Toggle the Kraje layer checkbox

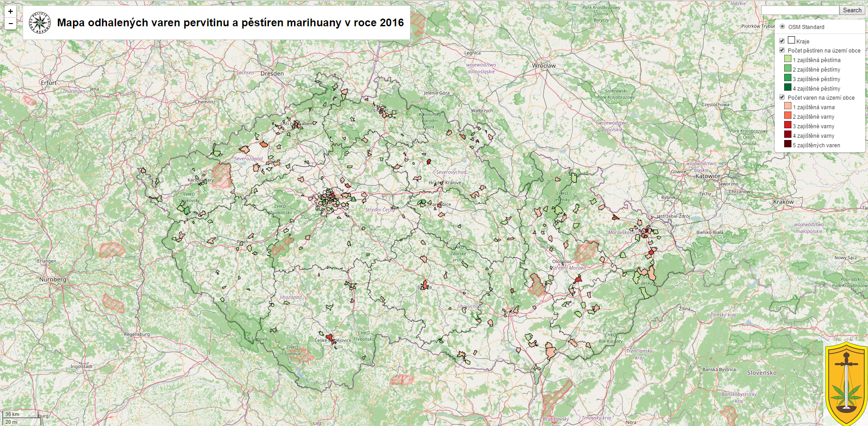pyautogui.click(x=782, y=41)
